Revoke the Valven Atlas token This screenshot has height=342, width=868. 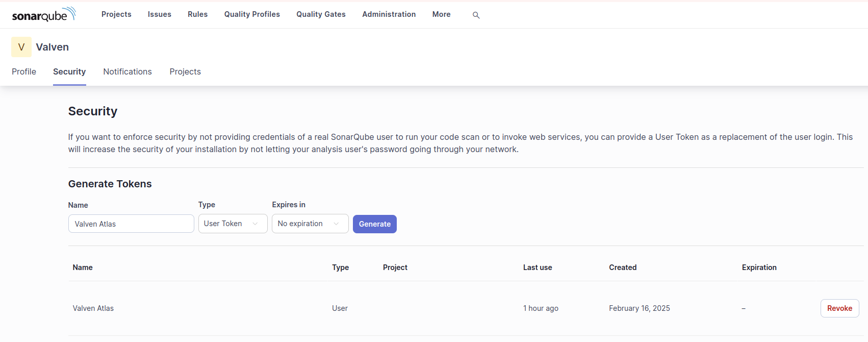(839, 308)
